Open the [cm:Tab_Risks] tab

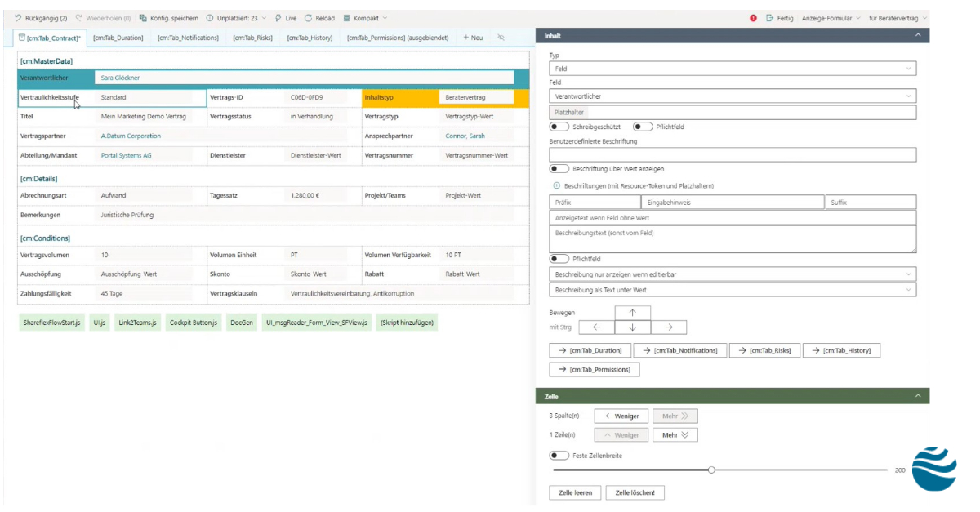253,37
